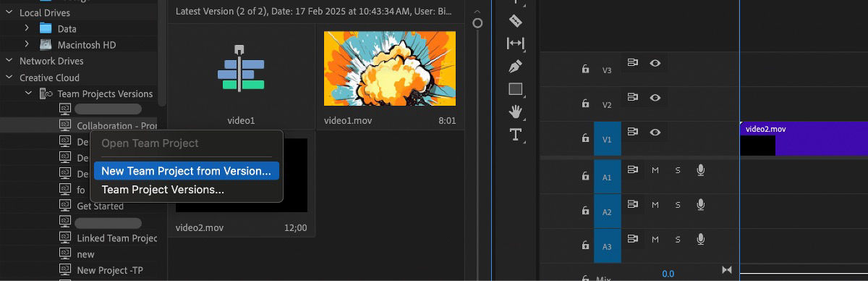This screenshot has height=281, width=868.
Task: Toggle sync lock for track A2
Action: (632, 204)
